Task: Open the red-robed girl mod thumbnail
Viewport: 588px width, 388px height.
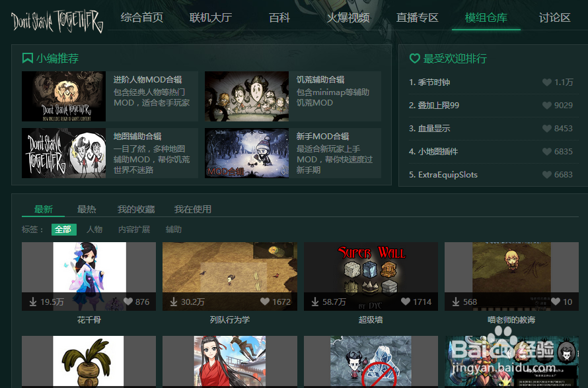Action: click(x=230, y=362)
